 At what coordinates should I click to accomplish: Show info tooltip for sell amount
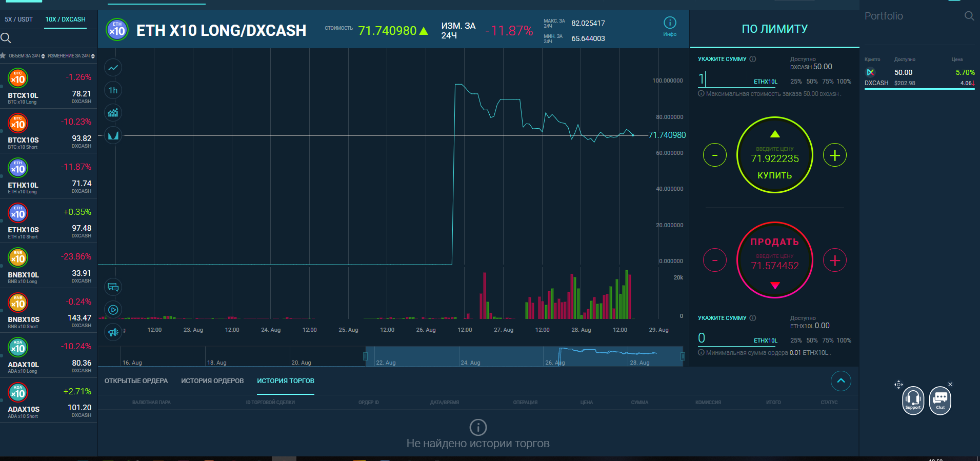[x=753, y=318]
